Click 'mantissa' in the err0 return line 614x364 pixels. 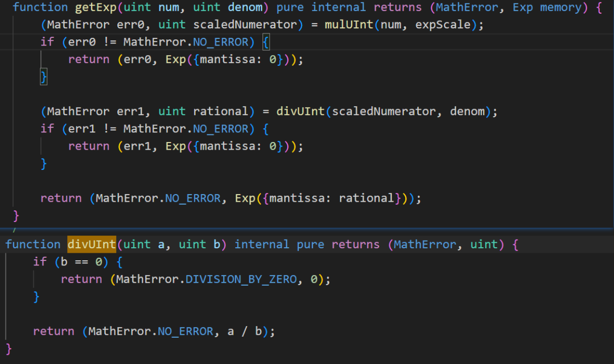click(228, 60)
